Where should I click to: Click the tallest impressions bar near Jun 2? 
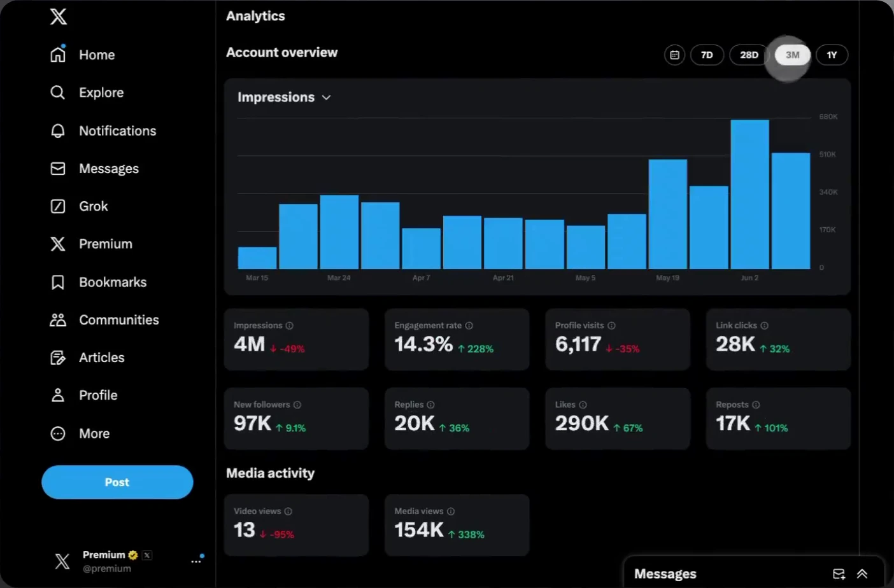pyautogui.click(x=749, y=194)
